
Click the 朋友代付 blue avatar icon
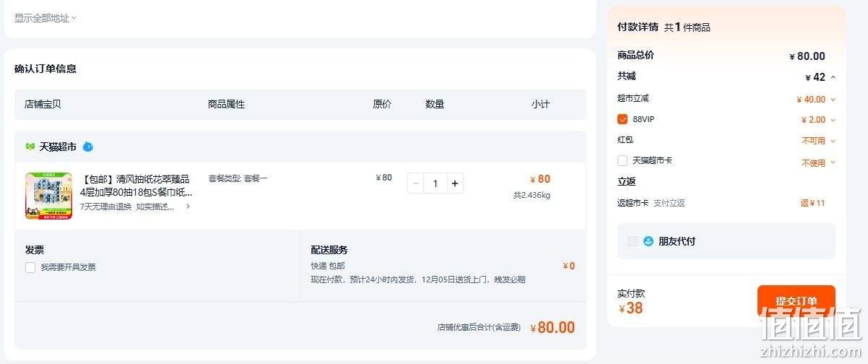tap(648, 241)
